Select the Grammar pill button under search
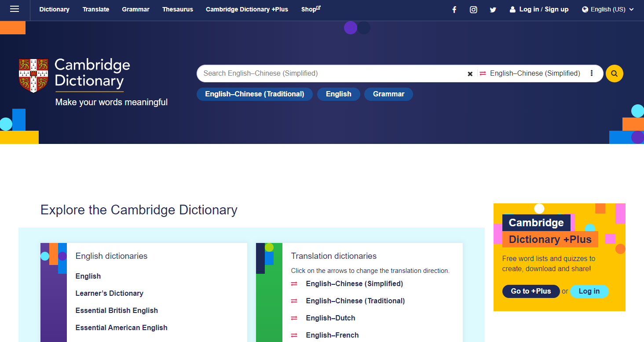Screen dimensions: 644x342 click(x=388, y=94)
